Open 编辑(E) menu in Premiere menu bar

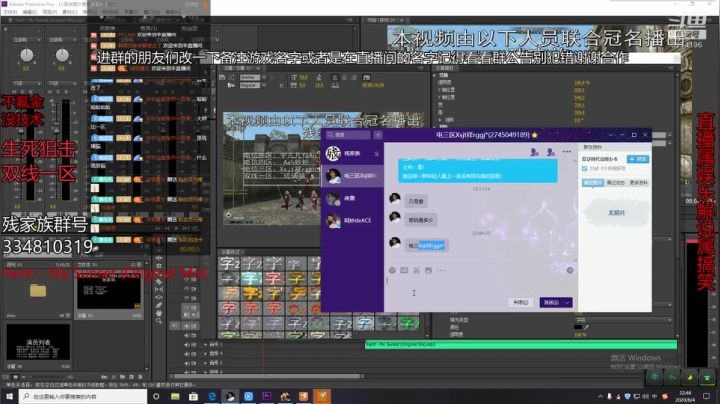tap(30, 11)
